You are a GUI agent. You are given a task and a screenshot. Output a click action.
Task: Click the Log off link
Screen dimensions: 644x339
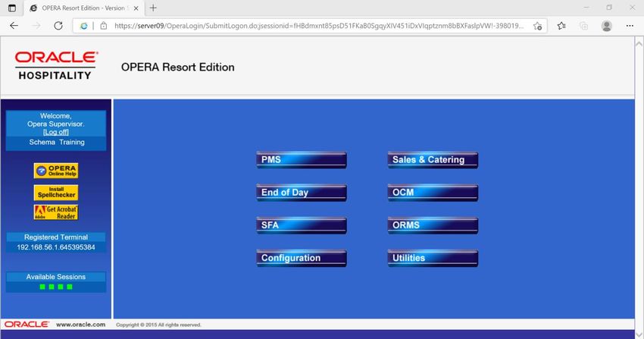56,132
